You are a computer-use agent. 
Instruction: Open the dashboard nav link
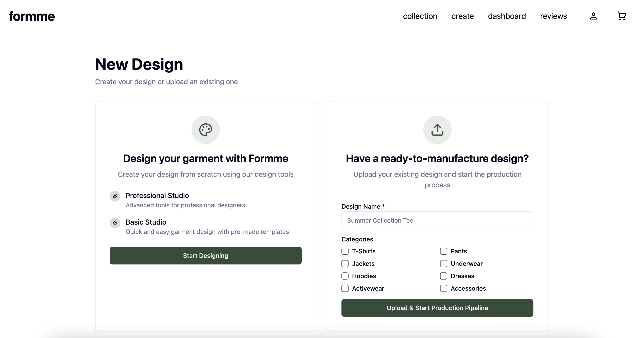[x=507, y=16]
